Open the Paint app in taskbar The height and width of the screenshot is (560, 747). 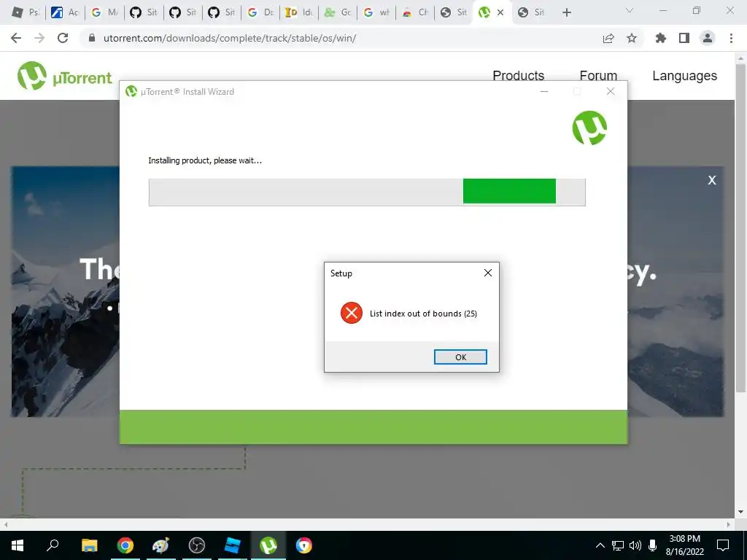[160, 545]
